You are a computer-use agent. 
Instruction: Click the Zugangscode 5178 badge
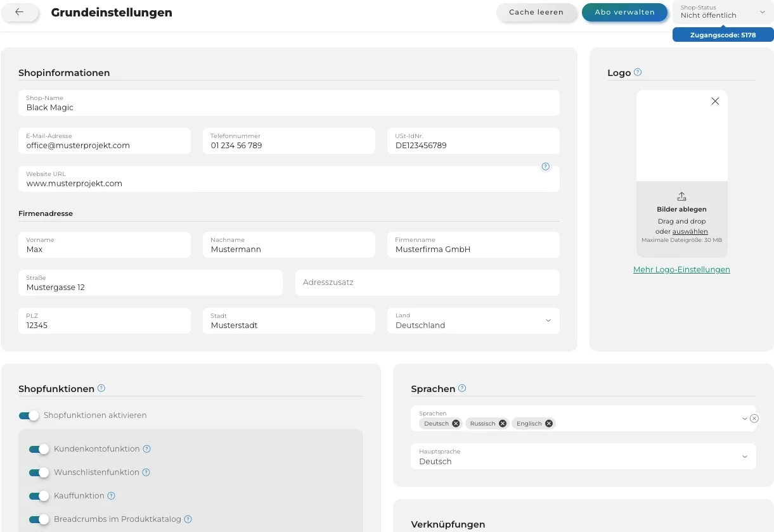pyautogui.click(x=723, y=35)
